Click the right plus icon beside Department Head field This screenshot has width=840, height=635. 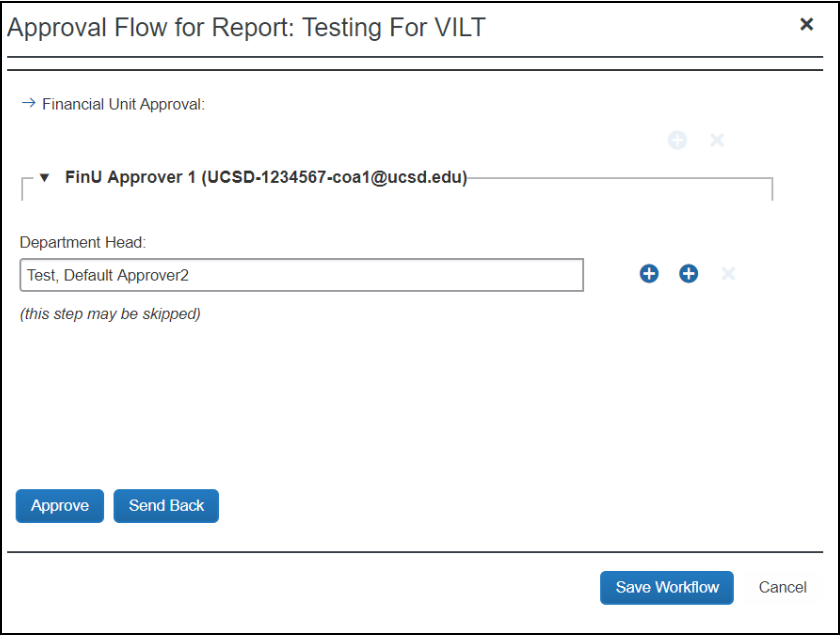pyautogui.click(x=688, y=274)
